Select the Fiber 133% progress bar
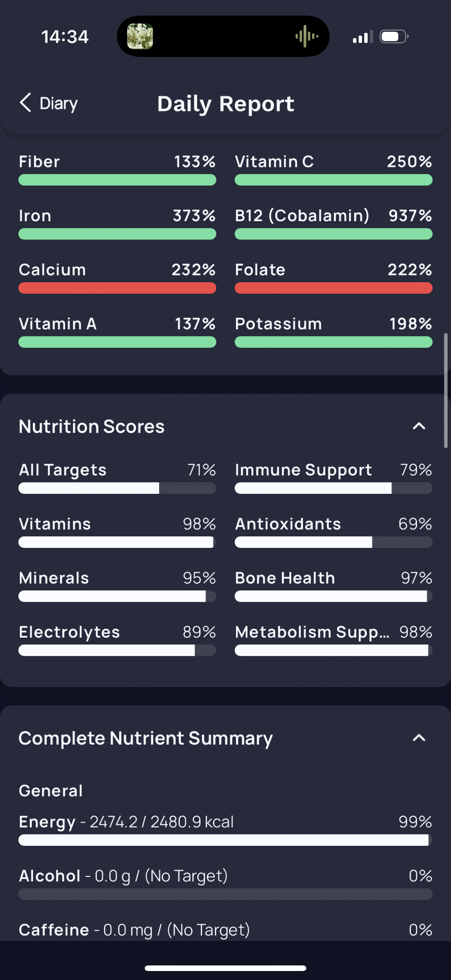 click(x=117, y=180)
